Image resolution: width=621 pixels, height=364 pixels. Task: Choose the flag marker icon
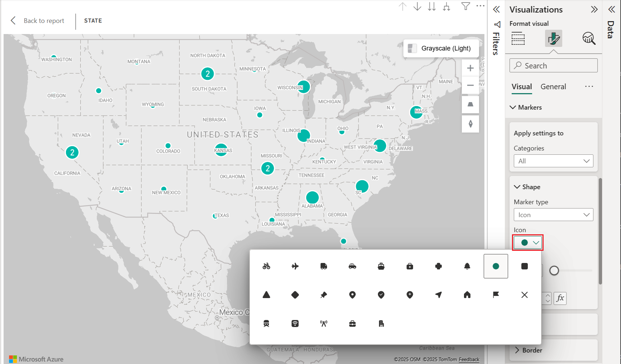496,295
